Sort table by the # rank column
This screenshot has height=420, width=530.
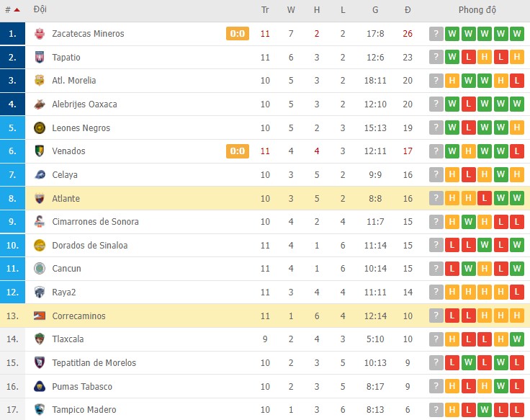(12, 10)
